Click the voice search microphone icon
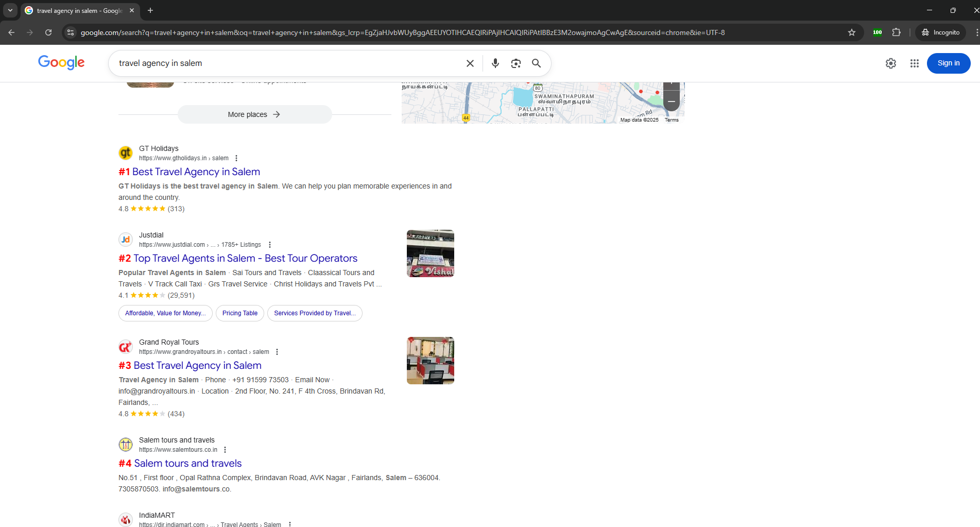The width and height of the screenshot is (980, 527). click(495, 63)
